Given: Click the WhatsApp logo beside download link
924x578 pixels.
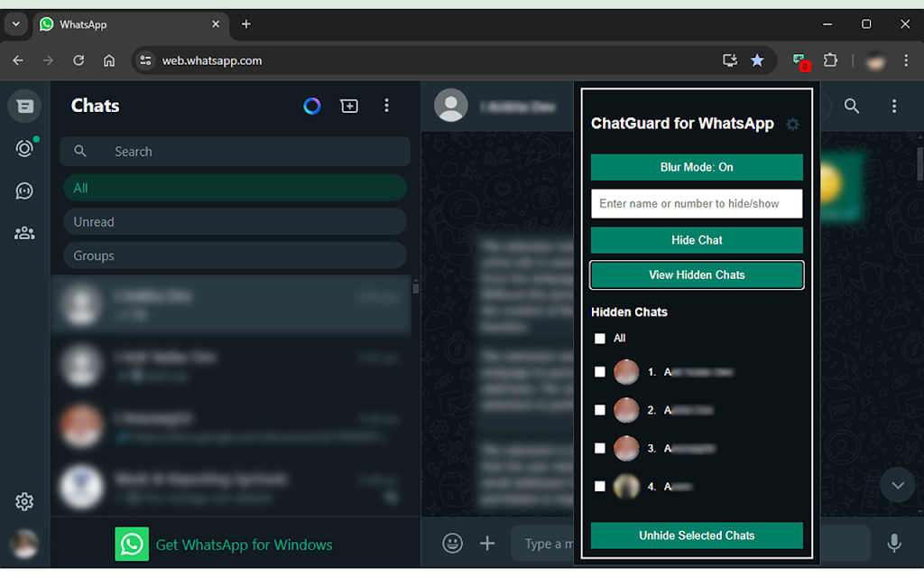Looking at the screenshot, I should click(x=132, y=544).
